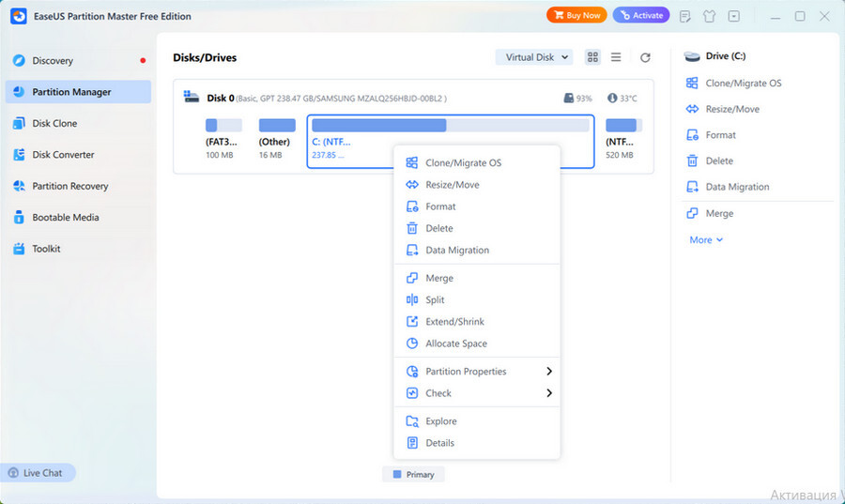Image resolution: width=845 pixels, height=504 pixels.
Task: Open Bootable Media section
Action: pos(78,217)
